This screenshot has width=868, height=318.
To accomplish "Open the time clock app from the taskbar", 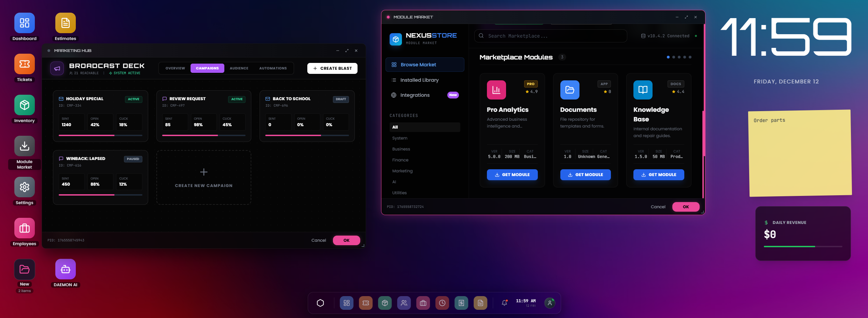I will (442, 303).
